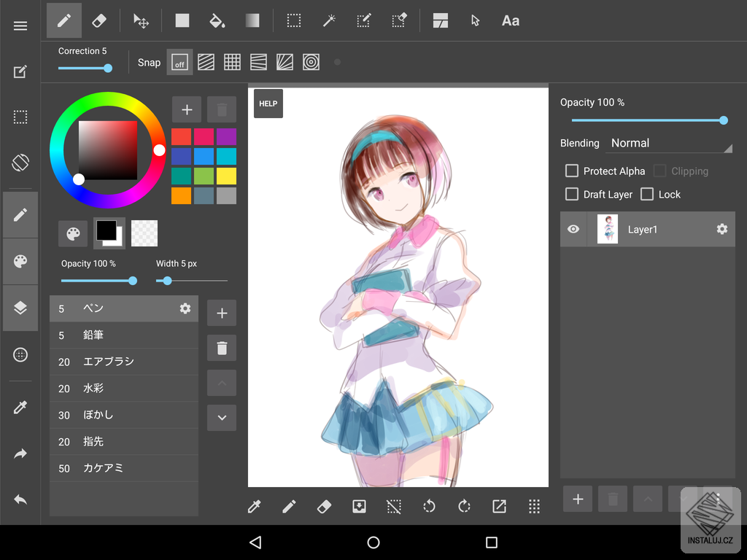Viewport: 747px width, 560px height.
Task: Pick the red color swatch
Action: [181, 136]
